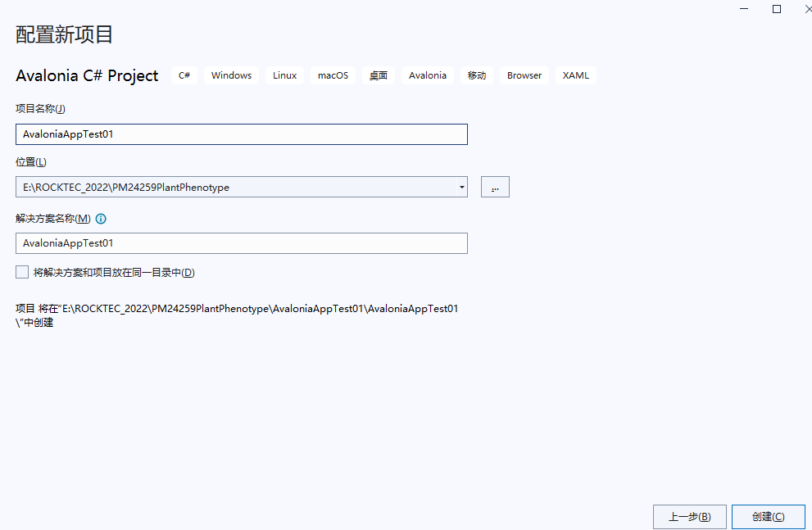The height and width of the screenshot is (530, 812).
Task: Close the configure project dialog
Action: [x=808, y=9]
